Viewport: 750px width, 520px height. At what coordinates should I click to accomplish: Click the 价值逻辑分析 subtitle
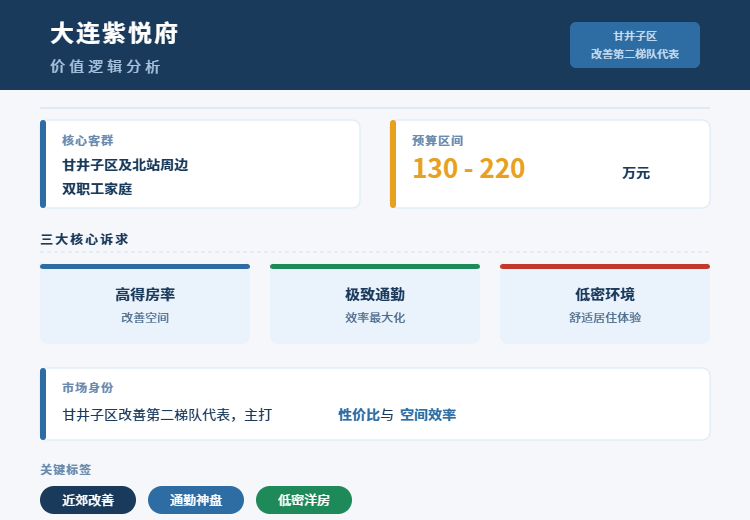(105, 66)
